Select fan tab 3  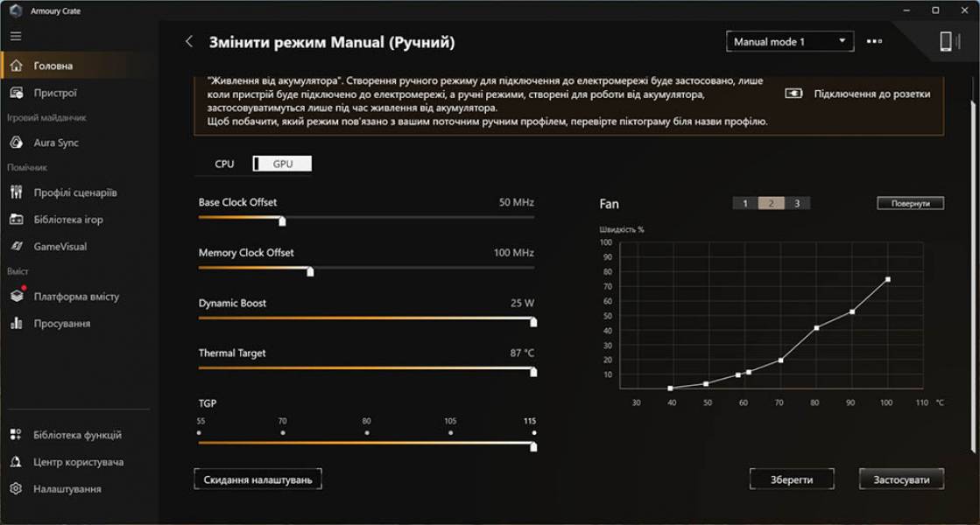click(797, 203)
